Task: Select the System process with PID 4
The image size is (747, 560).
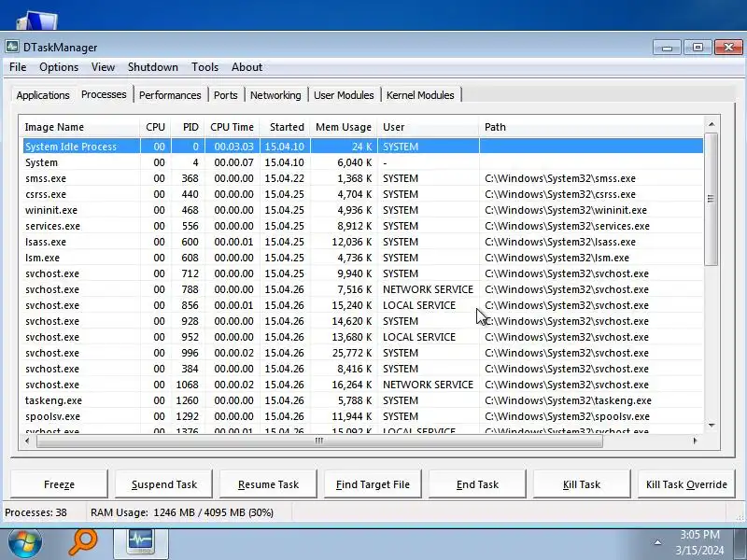Action: coord(362,162)
